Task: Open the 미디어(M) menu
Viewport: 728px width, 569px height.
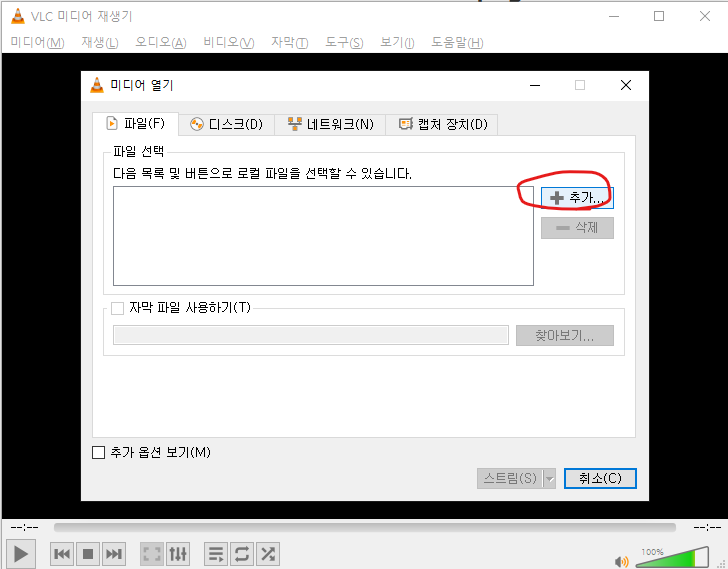Action: (37, 43)
